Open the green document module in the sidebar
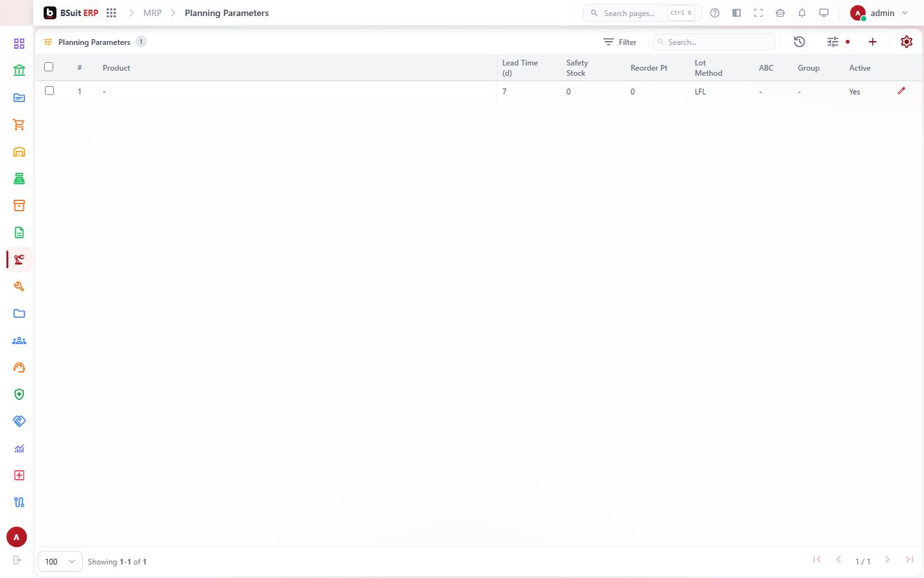The height and width of the screenshot is (578, 924). click(x=19, y=232)
